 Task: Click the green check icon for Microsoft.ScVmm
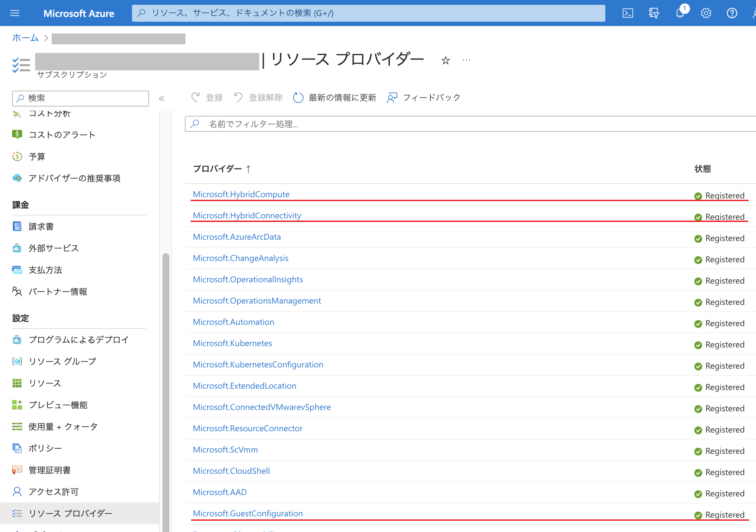pyautogui.click(x=698, y=452)
